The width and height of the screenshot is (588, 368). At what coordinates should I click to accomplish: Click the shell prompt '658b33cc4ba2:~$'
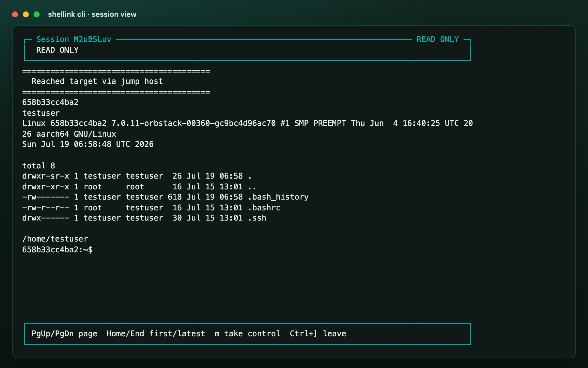tap(58, 250)
